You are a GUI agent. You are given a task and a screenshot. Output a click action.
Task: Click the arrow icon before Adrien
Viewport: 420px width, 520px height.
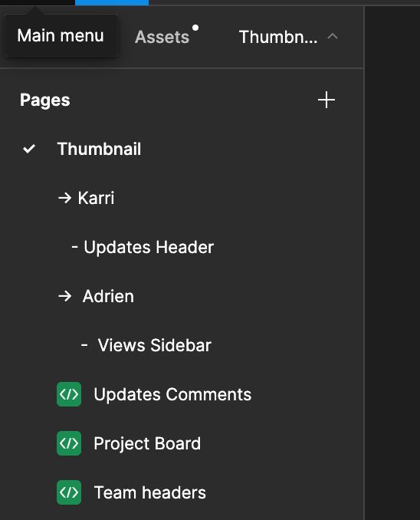pyautogui.click(x=64, y=296)
